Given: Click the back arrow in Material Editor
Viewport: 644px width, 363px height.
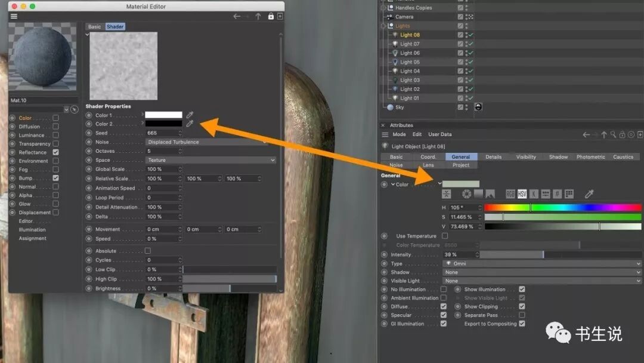Looking at the screenshot, I should pyautogui.click(x=237, y=17).
